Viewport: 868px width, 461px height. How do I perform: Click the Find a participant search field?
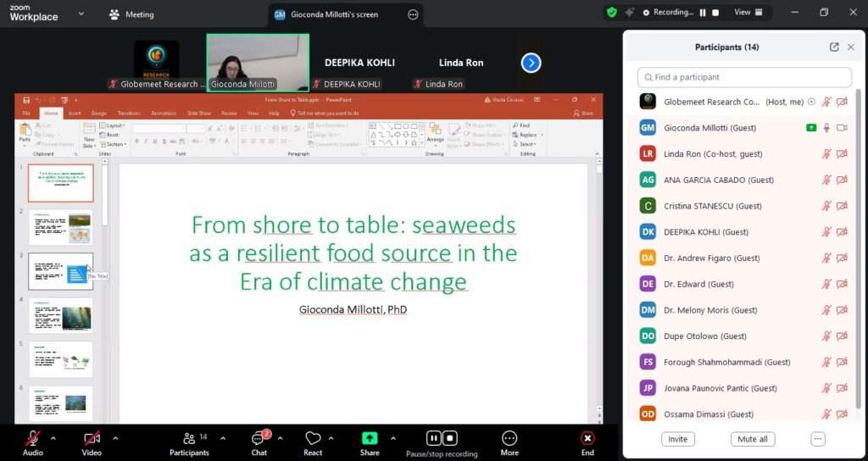tap(744, 77)
